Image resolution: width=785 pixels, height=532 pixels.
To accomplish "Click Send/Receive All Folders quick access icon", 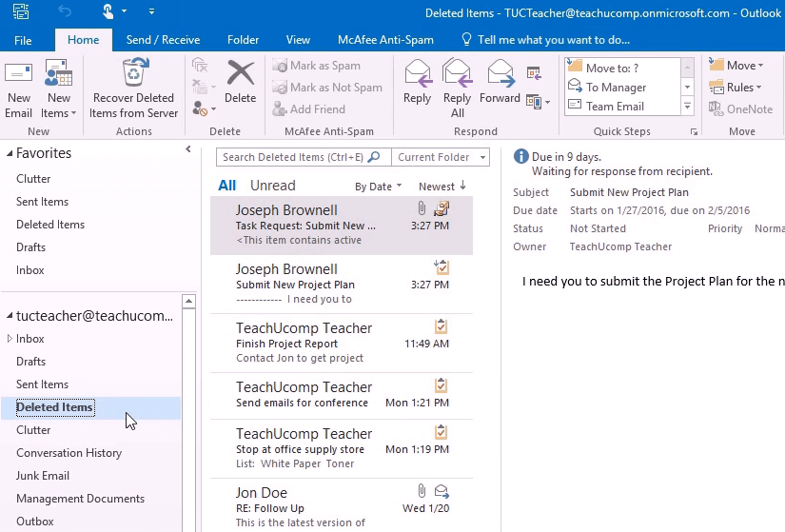I will [21, 11].
